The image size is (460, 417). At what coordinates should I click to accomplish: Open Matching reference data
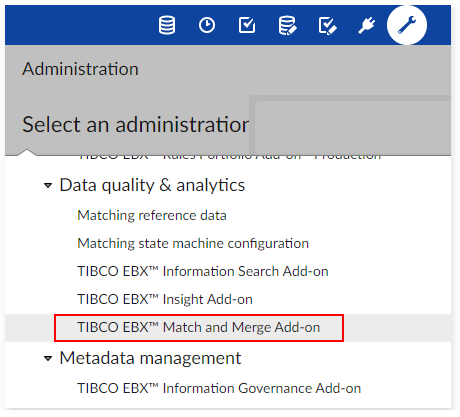click(152, 215)
